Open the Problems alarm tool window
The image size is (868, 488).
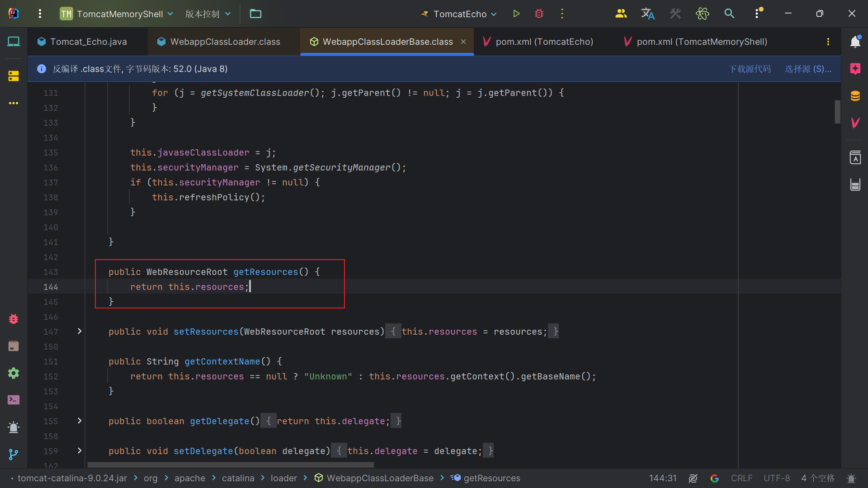point(14,427)
